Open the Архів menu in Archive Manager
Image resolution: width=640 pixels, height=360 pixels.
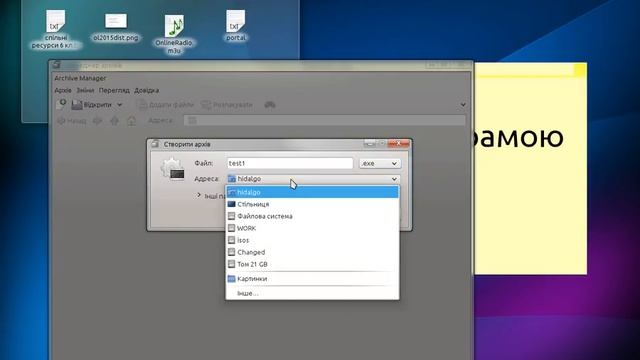point(63,90)
